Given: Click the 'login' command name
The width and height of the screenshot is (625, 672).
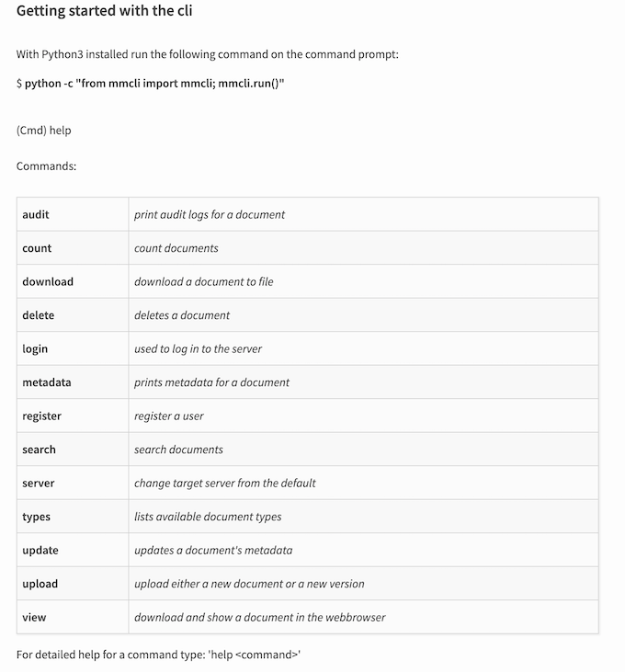Looking at the screenshot, I should click(35, 348).
